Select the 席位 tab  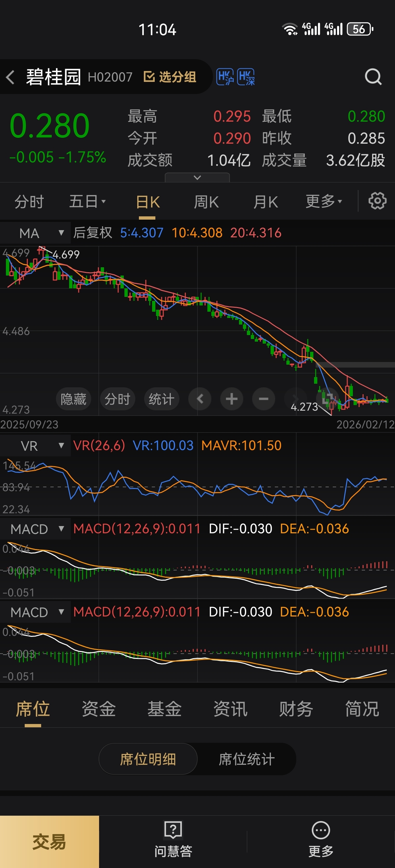click(x=33, y=709)
